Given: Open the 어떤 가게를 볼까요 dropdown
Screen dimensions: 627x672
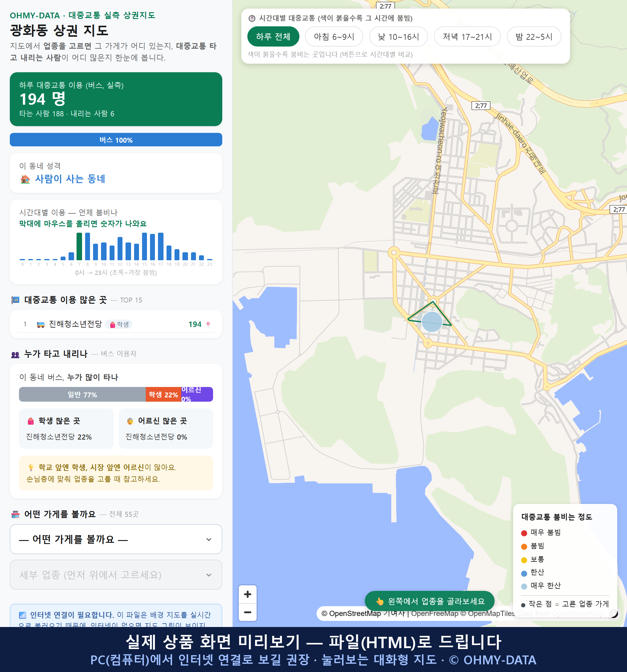Looking at the screenshot, I should pyautogui.click(x=116, y=539).
